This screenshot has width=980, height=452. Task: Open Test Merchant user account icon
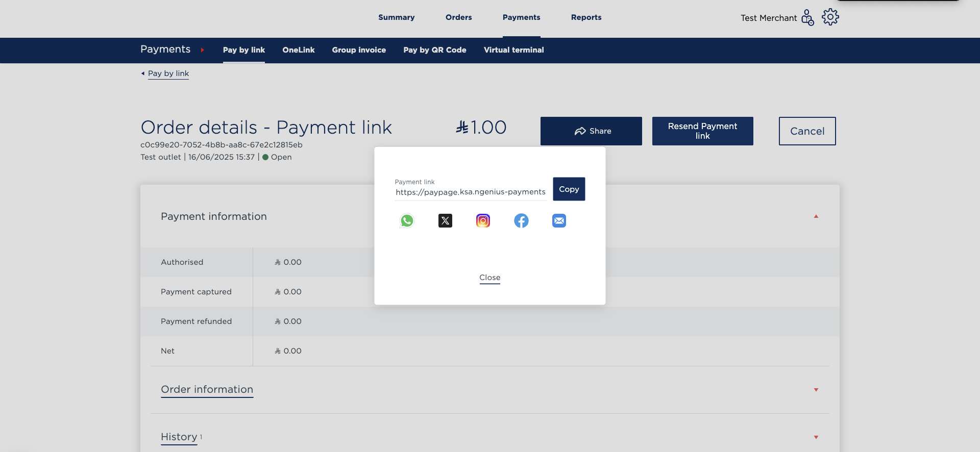[807, 17]
